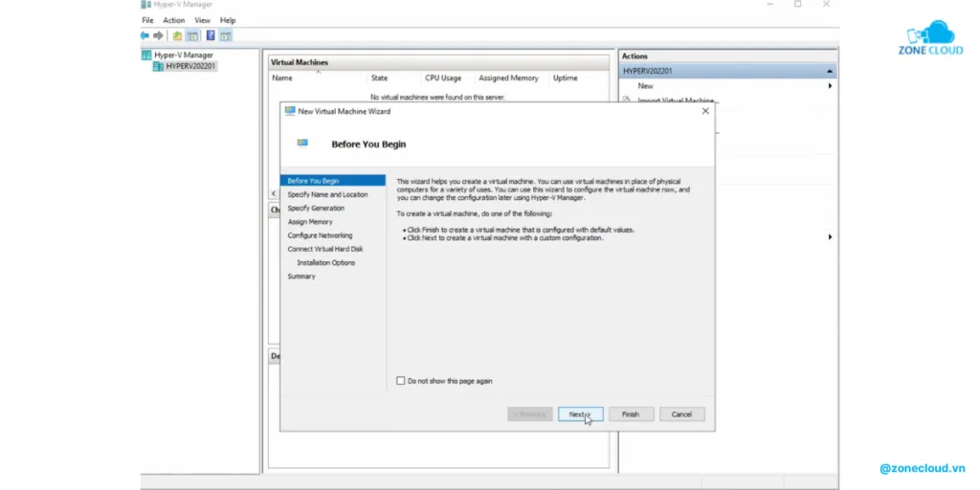980x490 pixels.
Task: Click New in the Actions pane
Action: click(646, 86)
